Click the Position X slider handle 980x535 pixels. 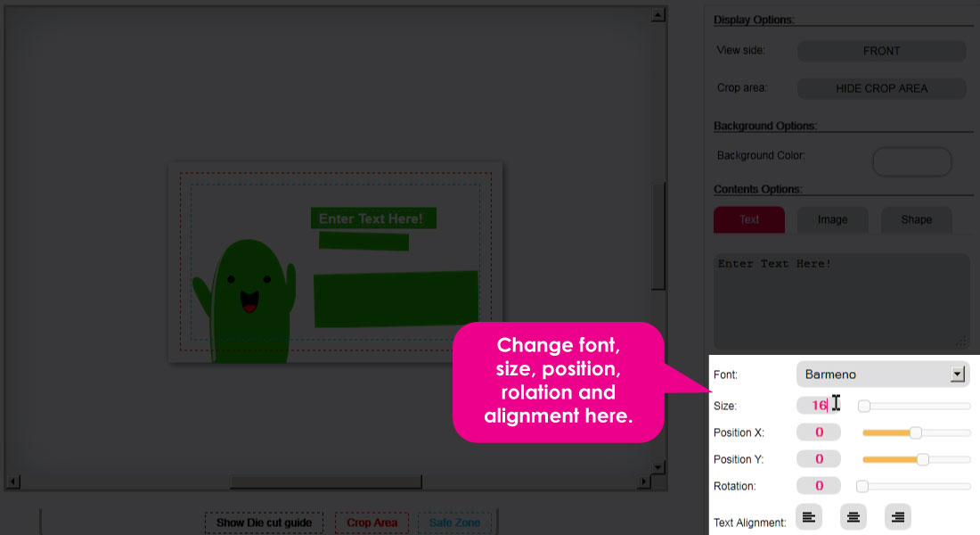tap(916, 433)
